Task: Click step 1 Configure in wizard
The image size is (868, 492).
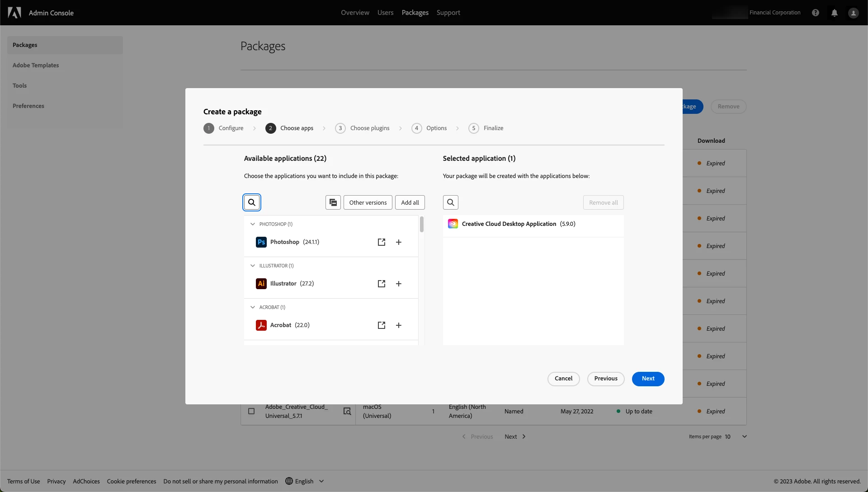Action: pyautogui.click(x=223, y=128)
